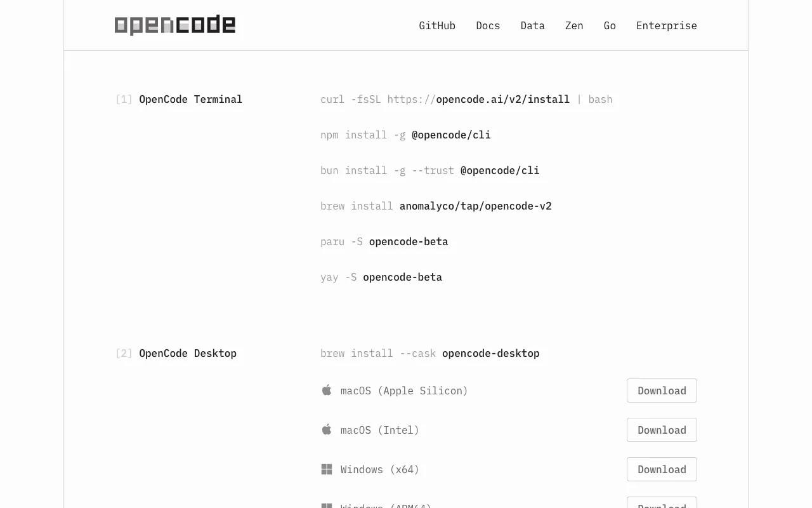
Task: Click the Windows icon beside Windows (x64)
Action: (327, 469)
